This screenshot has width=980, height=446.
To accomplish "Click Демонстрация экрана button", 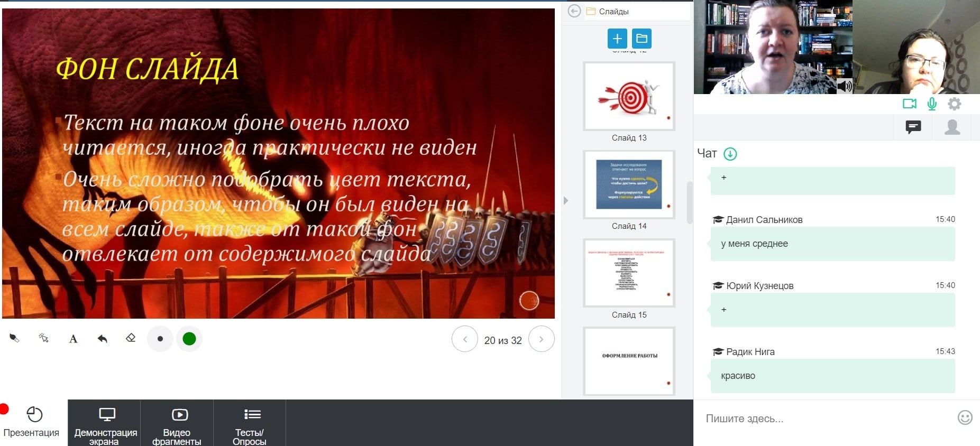I will coord(105,423).
